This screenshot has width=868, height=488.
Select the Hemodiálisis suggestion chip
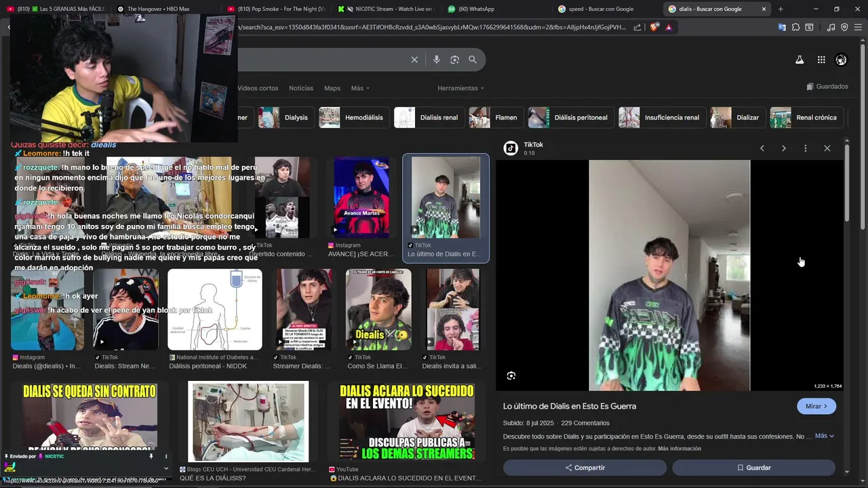(x=354, y=117)
